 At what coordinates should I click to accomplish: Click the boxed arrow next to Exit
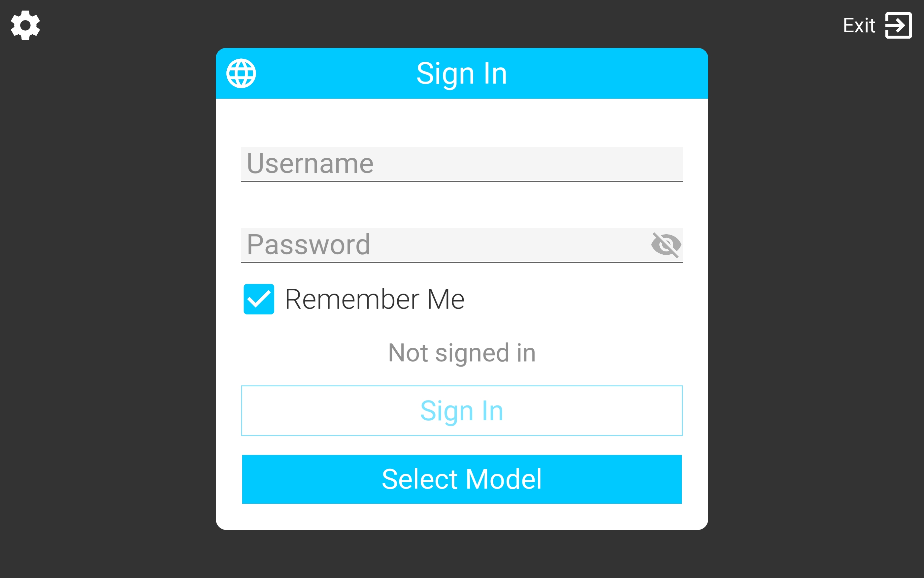click(x=898, y=26)
